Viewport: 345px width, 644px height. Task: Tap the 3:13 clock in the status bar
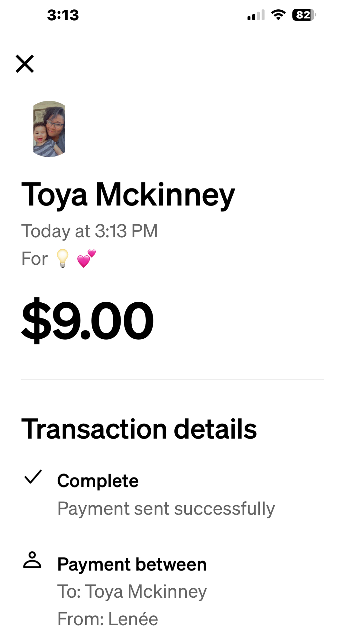[x=63, y=15]
